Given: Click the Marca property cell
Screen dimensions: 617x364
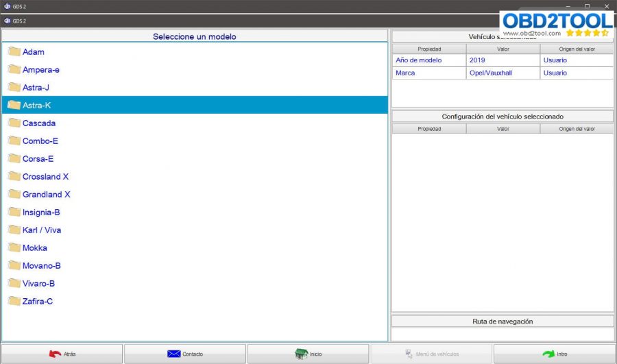Looking at the screenshot, I should click(429, 73).
